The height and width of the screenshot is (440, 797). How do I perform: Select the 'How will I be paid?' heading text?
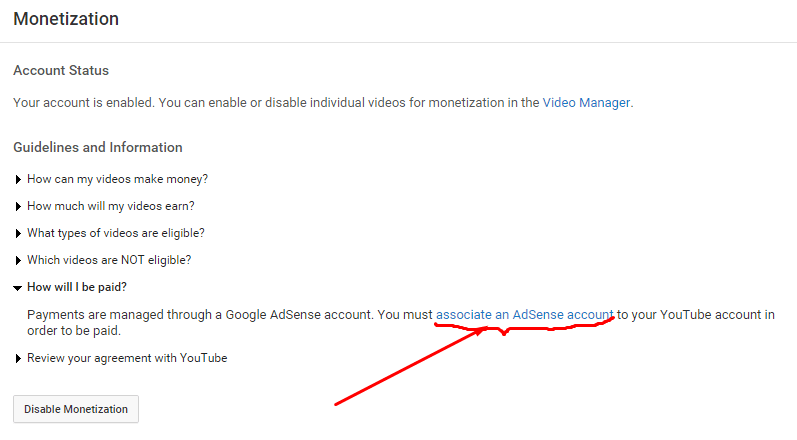(x=77, y=287)
